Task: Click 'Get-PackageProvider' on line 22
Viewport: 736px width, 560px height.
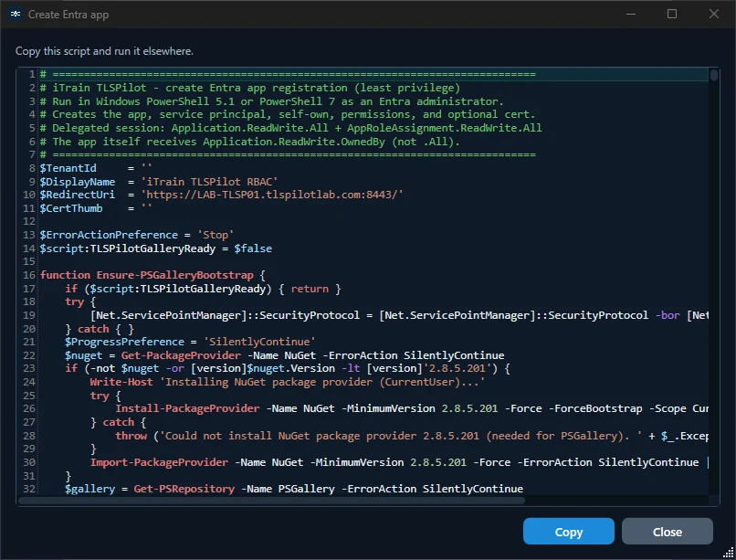Action: (x=181, y=355)
